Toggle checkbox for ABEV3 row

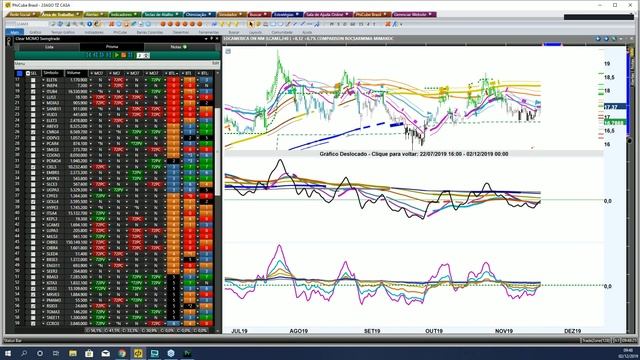click(33, 126)
